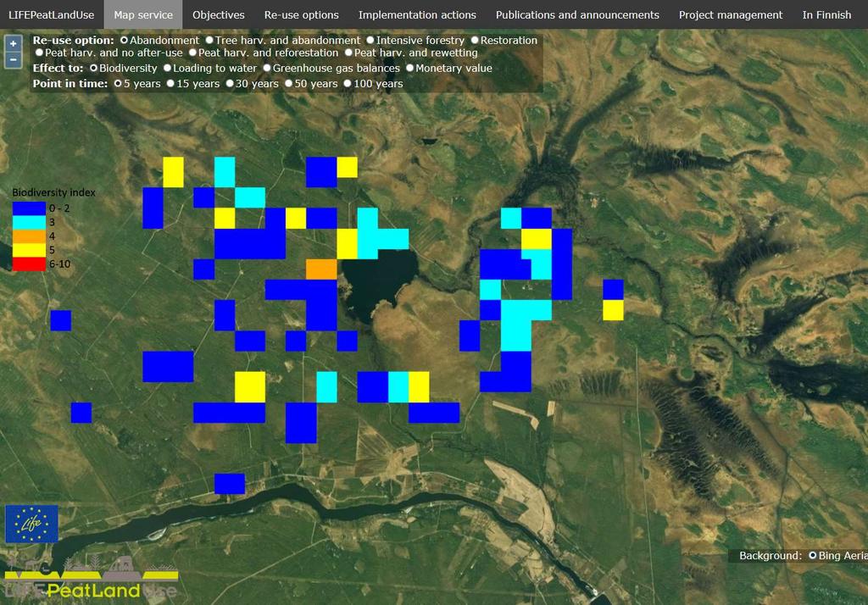Click the yellow legend swatch for 5
The height and width of the screenshot is (605, 868).
[x=30, y=250]
